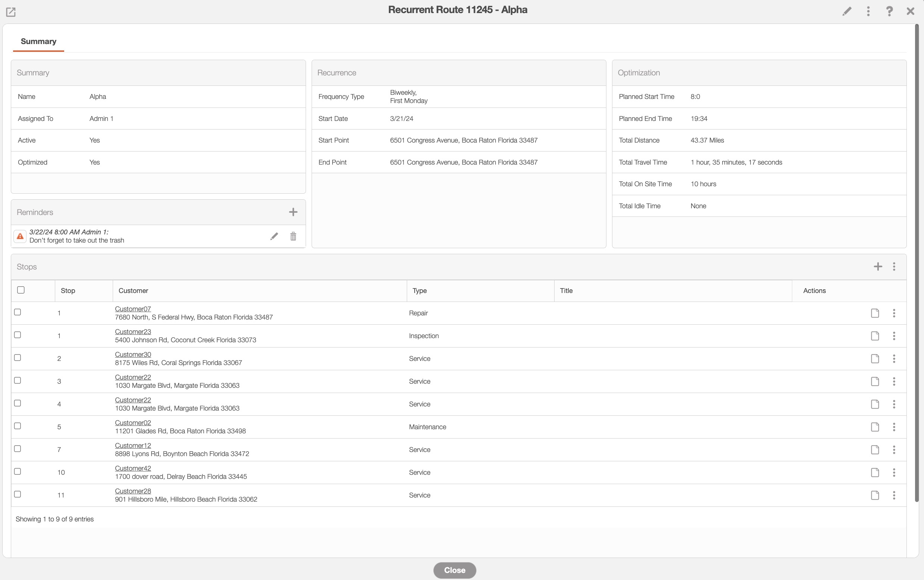Open the help question mark icon
This screenshot has width=924, height=580.
[x=889, y=11]
